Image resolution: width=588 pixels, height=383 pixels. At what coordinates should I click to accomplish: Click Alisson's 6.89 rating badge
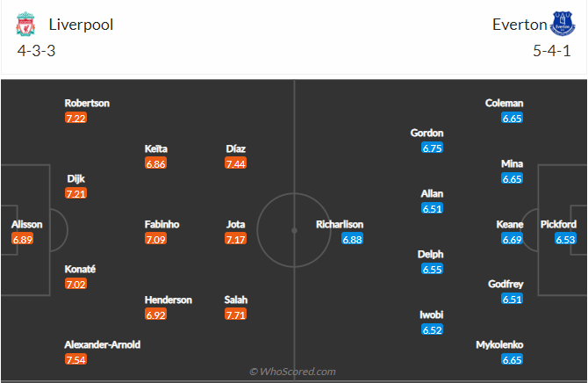pyautogui.click(x=23, y=239)
